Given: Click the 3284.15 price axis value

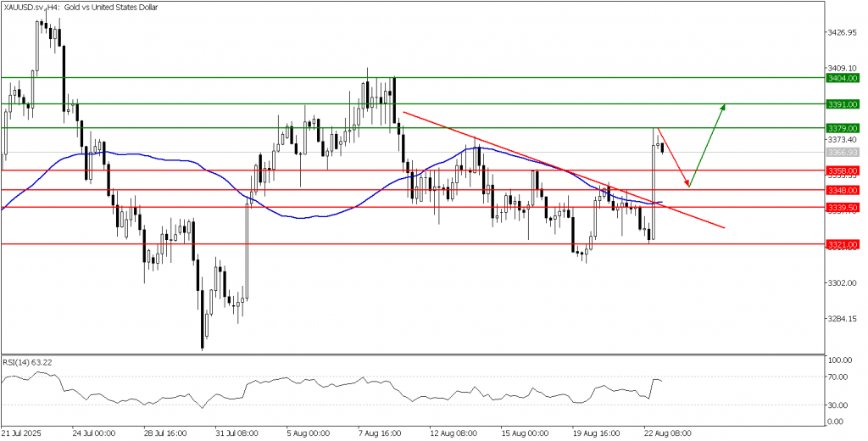Looking at the screenshot, I should [x=843, y=319].
